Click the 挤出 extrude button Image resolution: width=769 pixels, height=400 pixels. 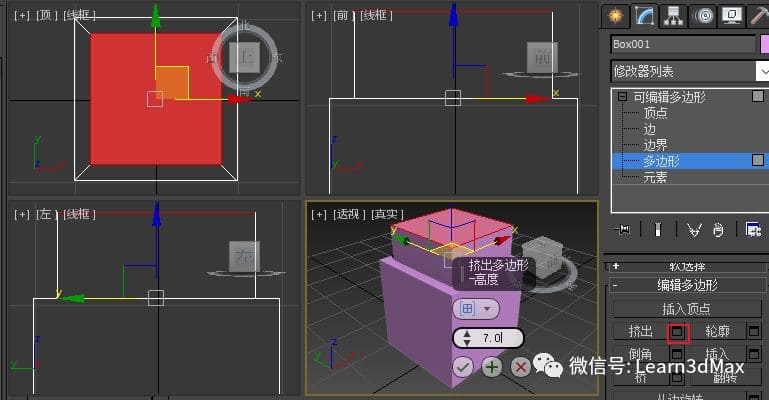(x=641, y=332)
